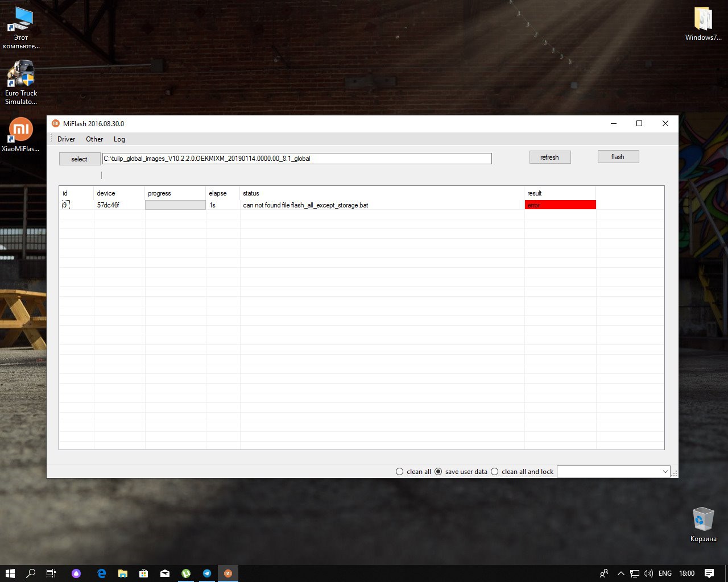
Task: Minimize the MiFlash window
Action: [614, 123]
